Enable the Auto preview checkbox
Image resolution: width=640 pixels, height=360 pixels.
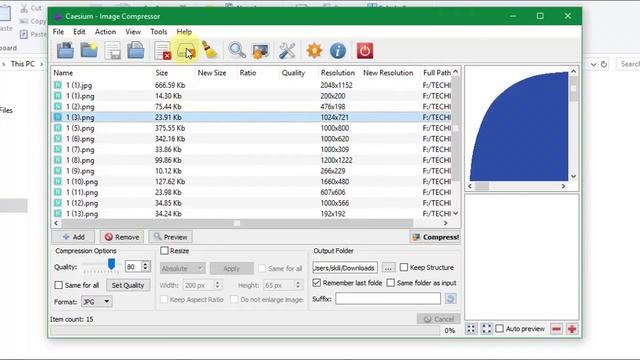(500, 329)
